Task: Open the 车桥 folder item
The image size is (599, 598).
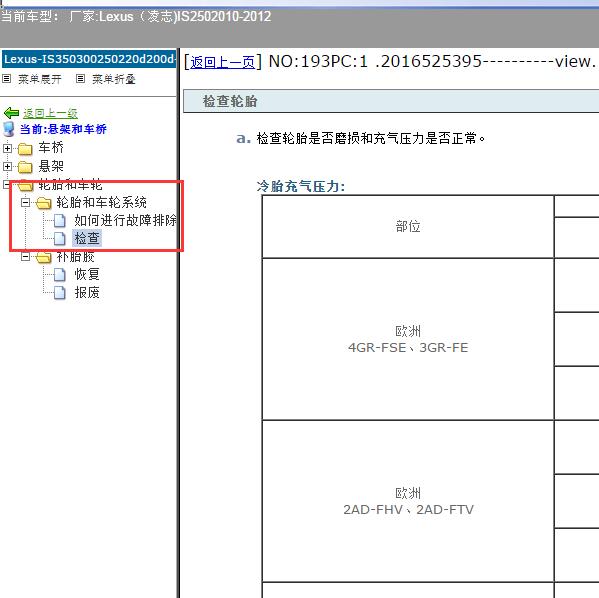Action: [x=51, y=148]
